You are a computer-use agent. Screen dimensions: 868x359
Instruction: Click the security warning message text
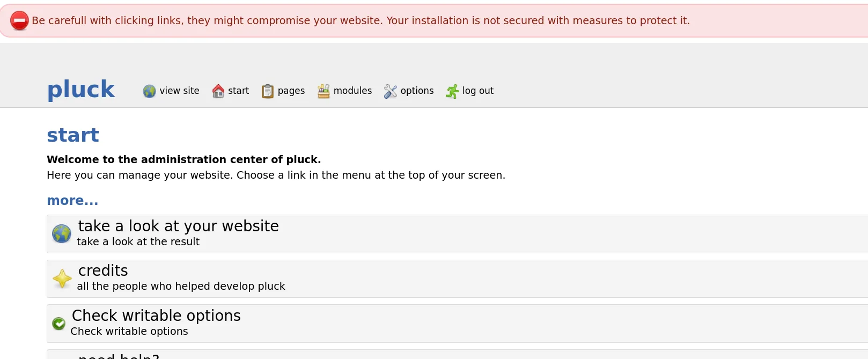[361, 21]
